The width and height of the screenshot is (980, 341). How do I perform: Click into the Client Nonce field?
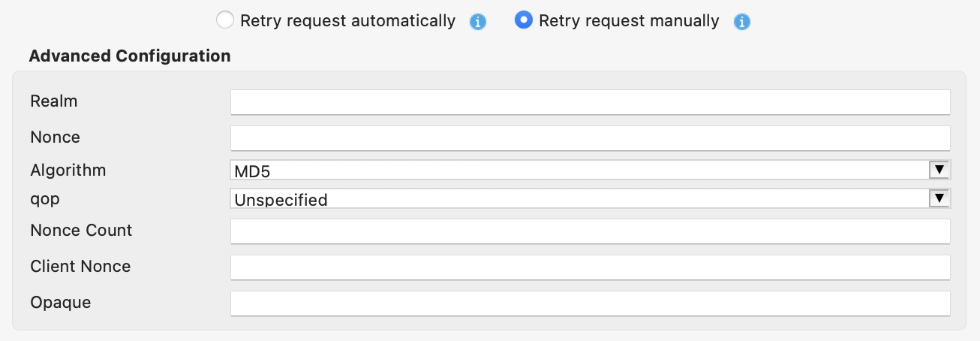tap(590, 267)
